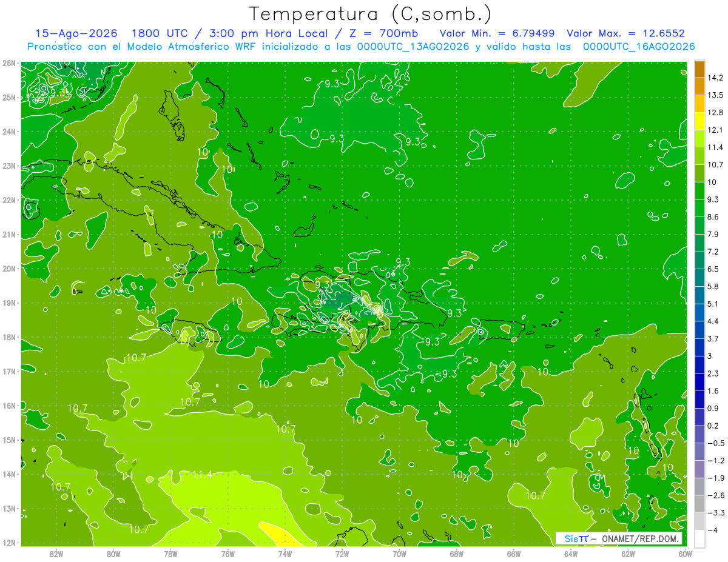Screen dimensions: 728x562
Task: Click the "12.1" legend value
Action: pos(715,130)
